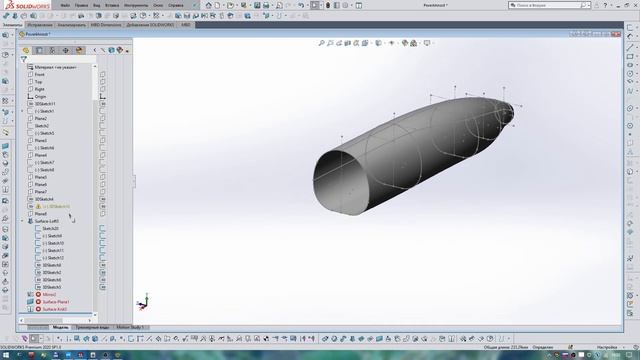Toggle display pane visibility for 3DSketch4 row
The height and width of the screenshot is (360, 640).
pyautogui.click(x=102, y=199)
